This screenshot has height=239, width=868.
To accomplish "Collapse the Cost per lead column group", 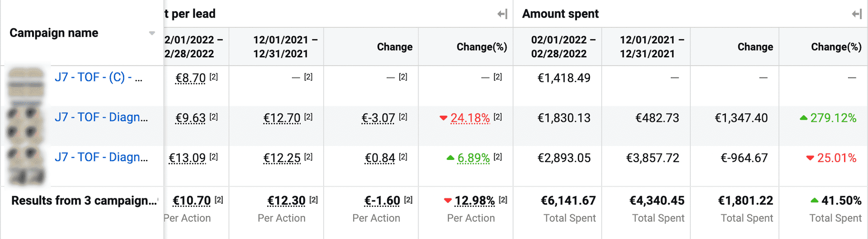I will point(502,14).
